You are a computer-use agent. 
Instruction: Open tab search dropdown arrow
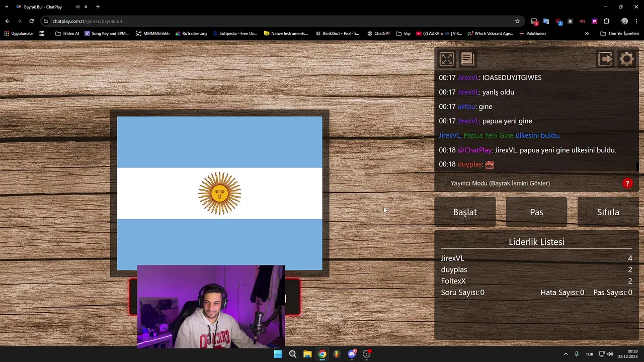click(7, 7)
